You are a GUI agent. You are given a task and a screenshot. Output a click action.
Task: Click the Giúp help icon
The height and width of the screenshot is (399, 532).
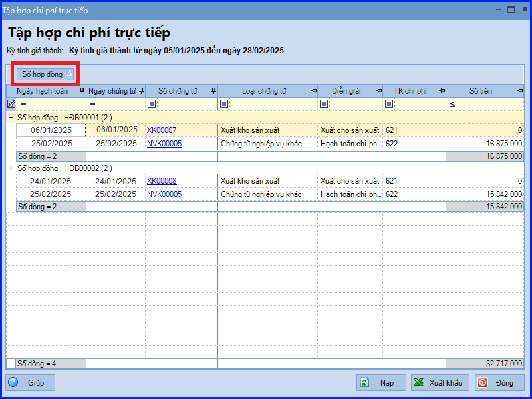(x=14, y=382)
